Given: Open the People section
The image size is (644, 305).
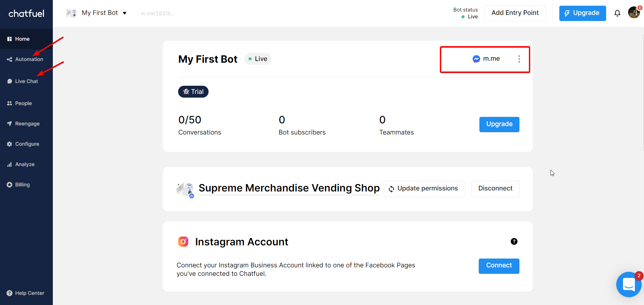Looking at the screenshot, I should pyautogui.click(x=26, y=103).
